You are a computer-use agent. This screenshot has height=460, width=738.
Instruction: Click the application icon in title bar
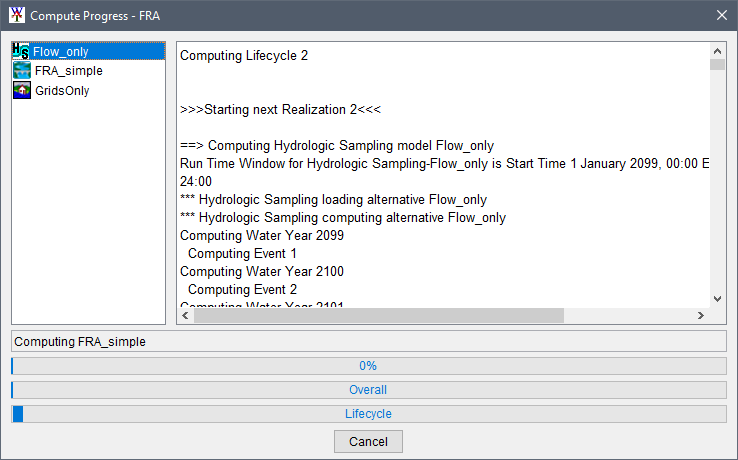(x=16, y=15)
